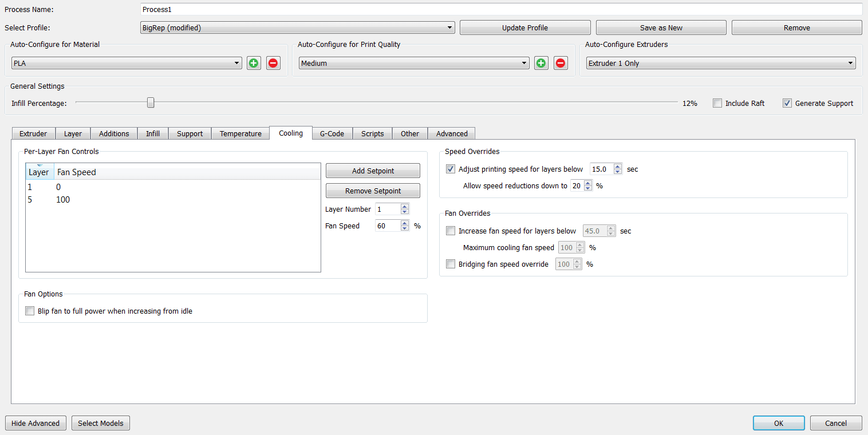Enable the Include Raft checkbox
Viewport: 868px width, 435px height.
point(717,103)
